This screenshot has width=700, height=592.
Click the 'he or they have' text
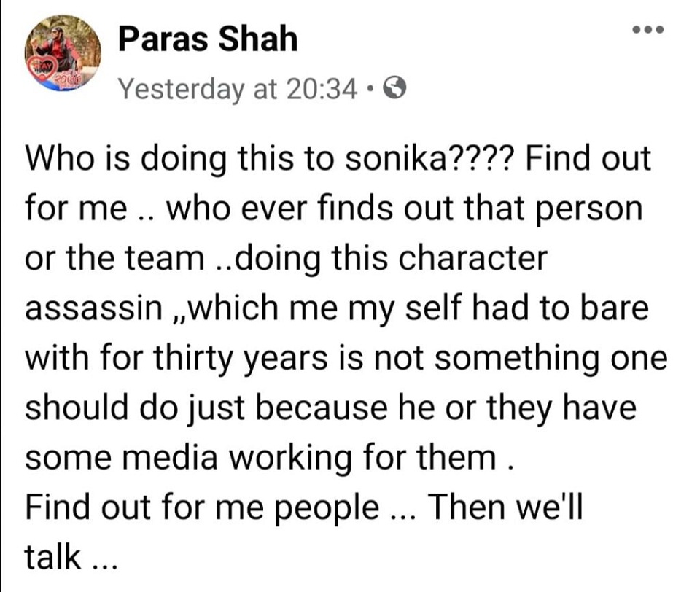[516, 408]
